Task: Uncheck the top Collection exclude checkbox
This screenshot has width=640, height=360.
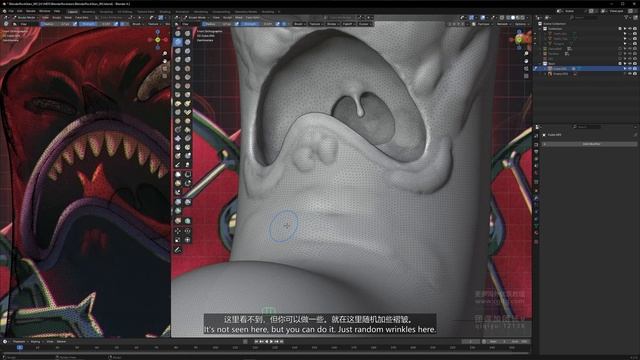Action: click(x=620, y=29)
